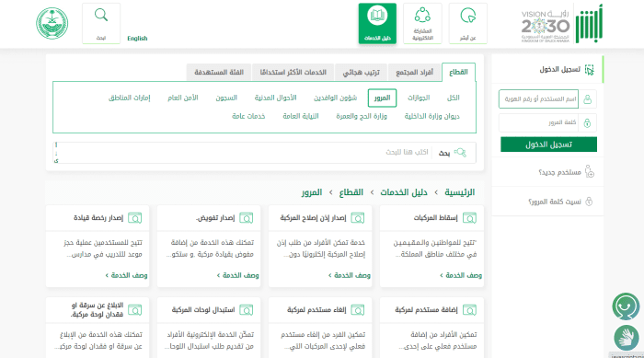Select the النيابة العامة sector filter
Screen dimensions: 644x358
click(301, 116)
